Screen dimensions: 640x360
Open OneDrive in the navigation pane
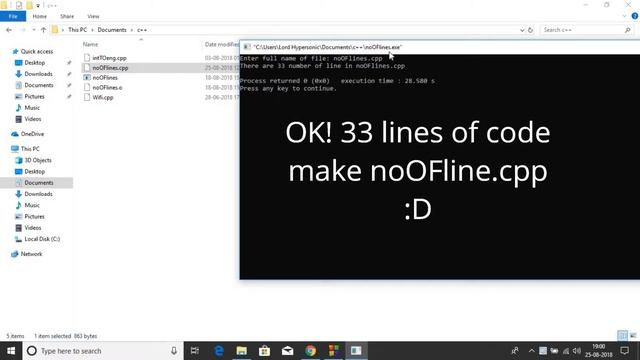tap(32, 134)
